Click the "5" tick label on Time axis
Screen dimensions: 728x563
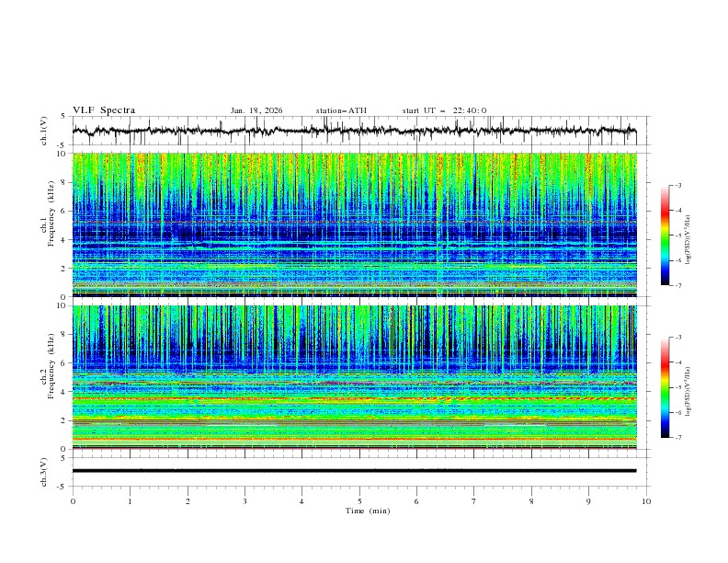[359, 501]
